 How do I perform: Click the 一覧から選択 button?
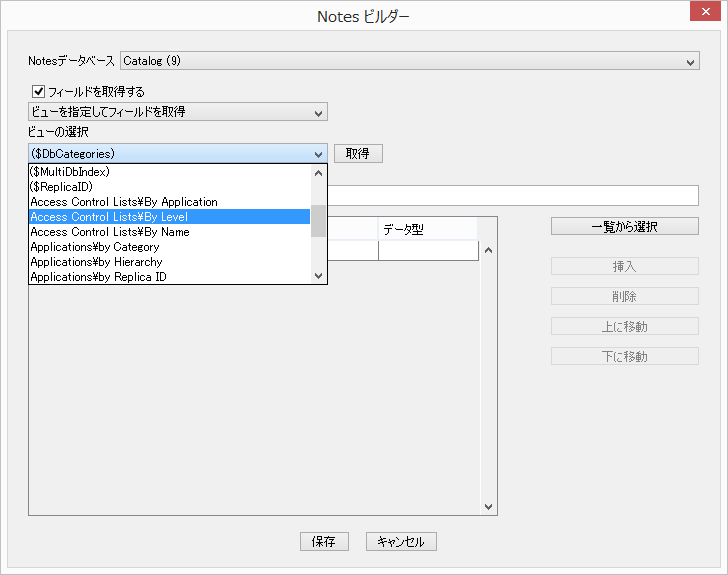(624, 226)
